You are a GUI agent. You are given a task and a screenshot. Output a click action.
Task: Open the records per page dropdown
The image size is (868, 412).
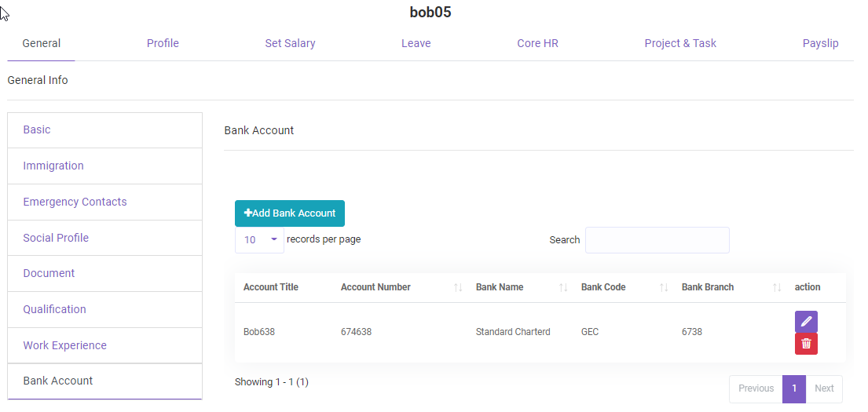tap(259, 240)
